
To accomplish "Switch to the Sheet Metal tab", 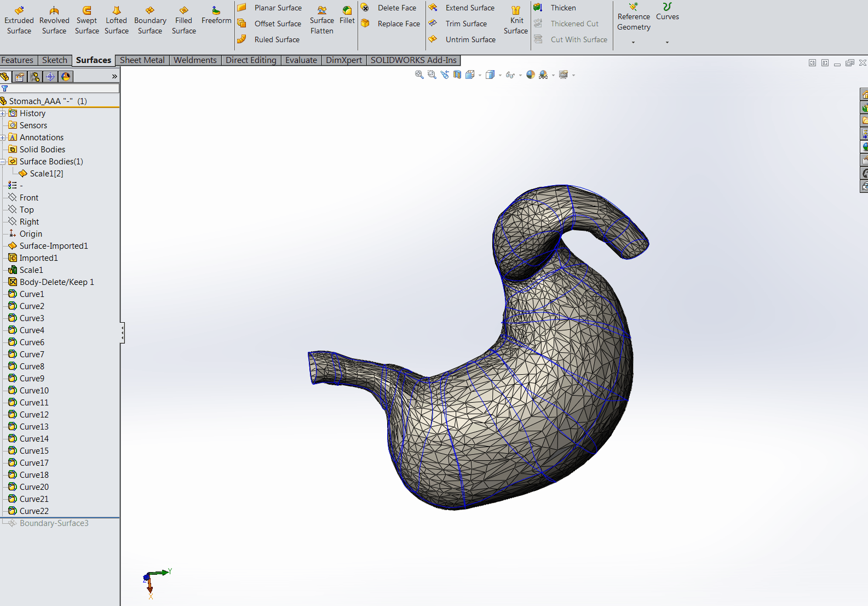I will click(x=142, y=60).
